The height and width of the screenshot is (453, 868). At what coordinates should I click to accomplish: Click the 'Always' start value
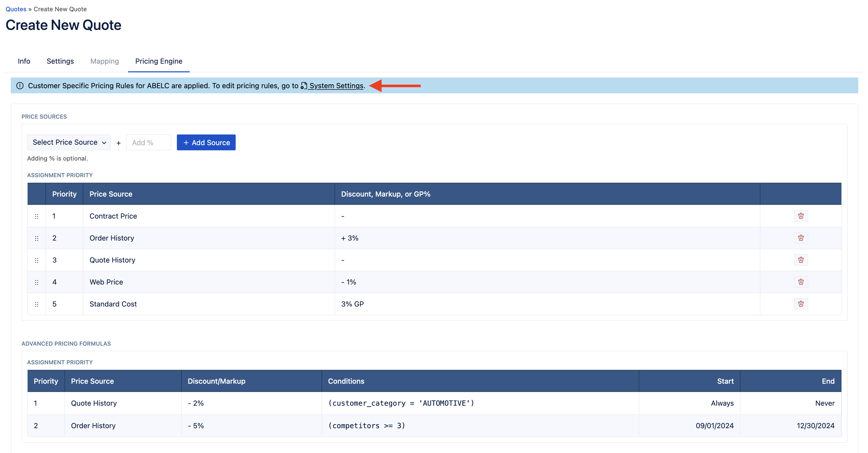click(x=722, y=403)
